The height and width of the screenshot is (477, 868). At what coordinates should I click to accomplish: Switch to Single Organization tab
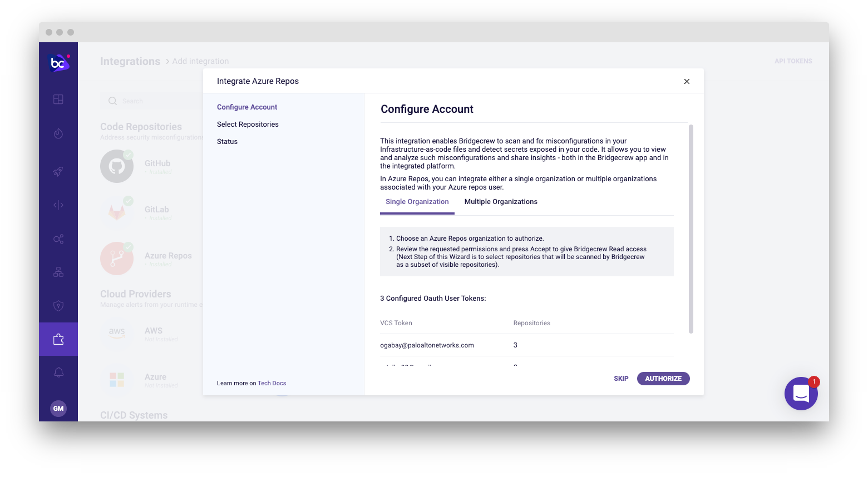click(417, 202)
